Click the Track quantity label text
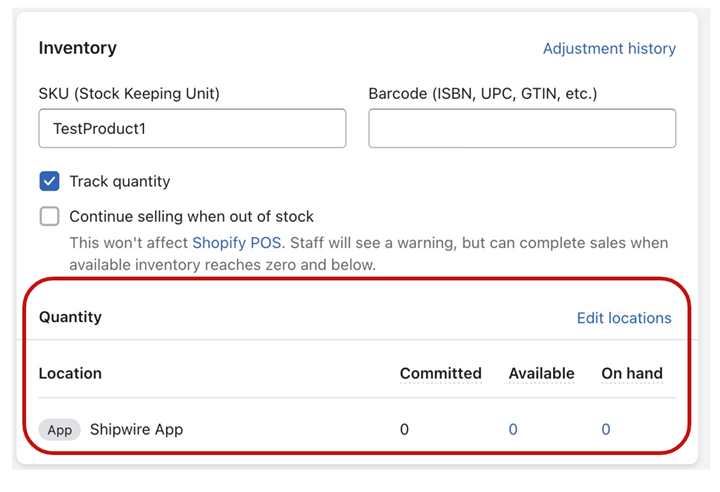 tap(120, 182)
